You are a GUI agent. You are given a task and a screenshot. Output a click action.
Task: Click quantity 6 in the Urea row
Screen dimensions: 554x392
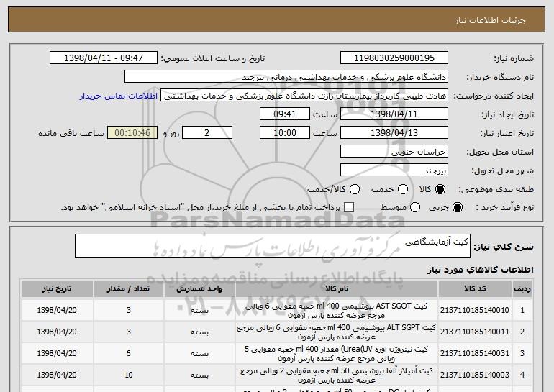coord(129,353)
